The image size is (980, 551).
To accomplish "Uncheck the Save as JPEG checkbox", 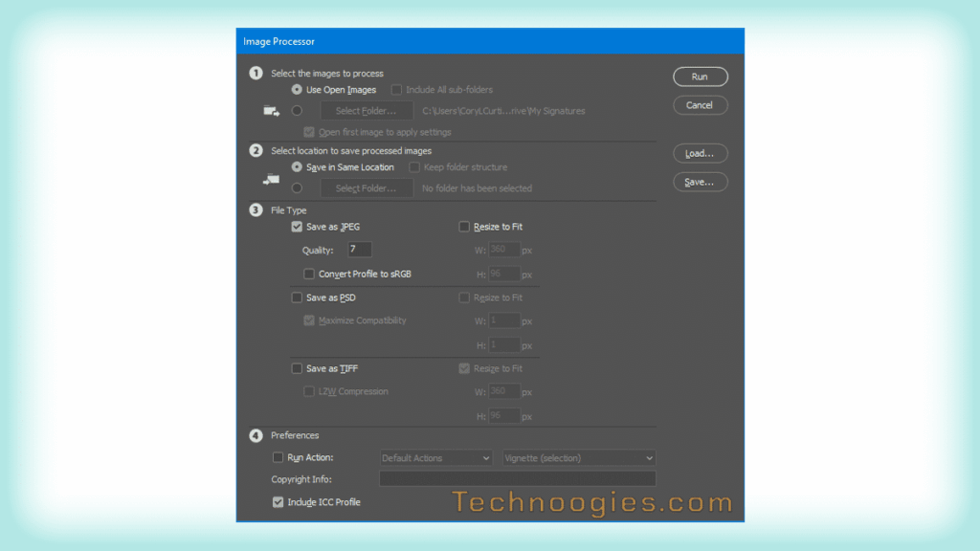I will [x=297, y=227].
